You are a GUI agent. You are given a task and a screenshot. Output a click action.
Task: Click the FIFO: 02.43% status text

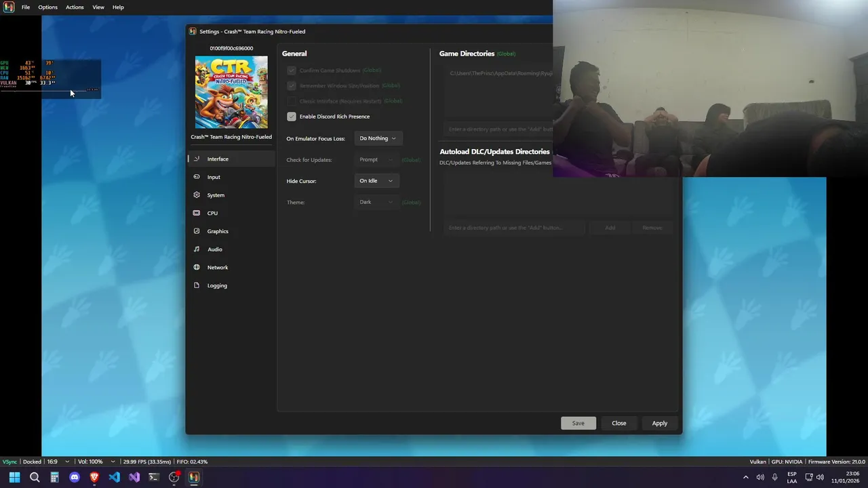click(x=192, y=462)
